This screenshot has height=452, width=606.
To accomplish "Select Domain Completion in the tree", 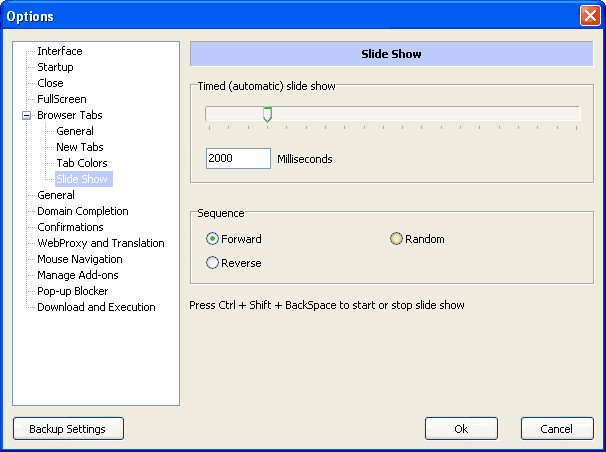I will pos(83,211).
